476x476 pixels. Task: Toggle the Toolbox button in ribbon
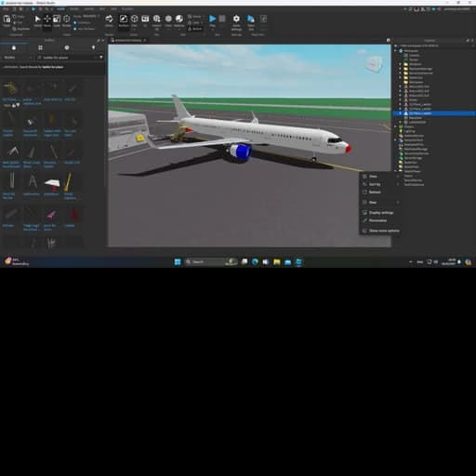pos(124,20)
